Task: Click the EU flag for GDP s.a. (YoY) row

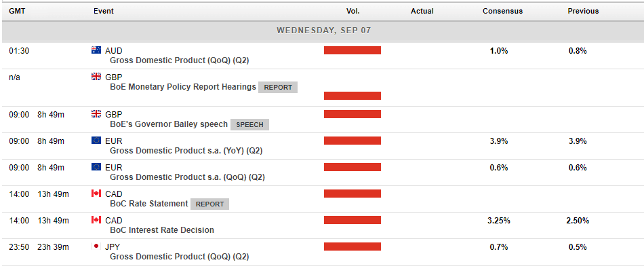Action: pyautogui.click(x=96, y=141)
